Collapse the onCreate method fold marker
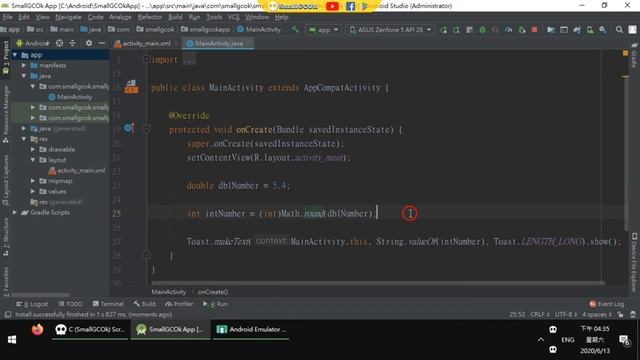The image size is (640, 360). tap(147, 129)
